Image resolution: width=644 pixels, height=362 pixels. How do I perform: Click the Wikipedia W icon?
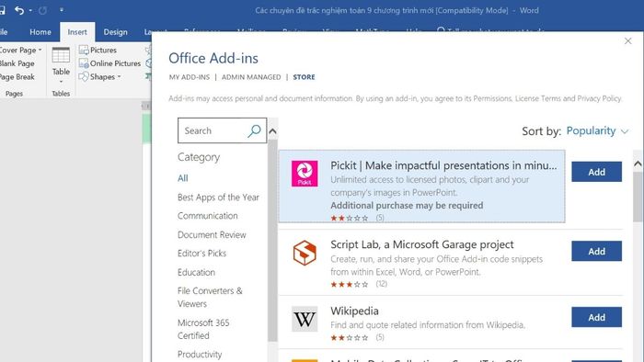(x=305, y=319)
